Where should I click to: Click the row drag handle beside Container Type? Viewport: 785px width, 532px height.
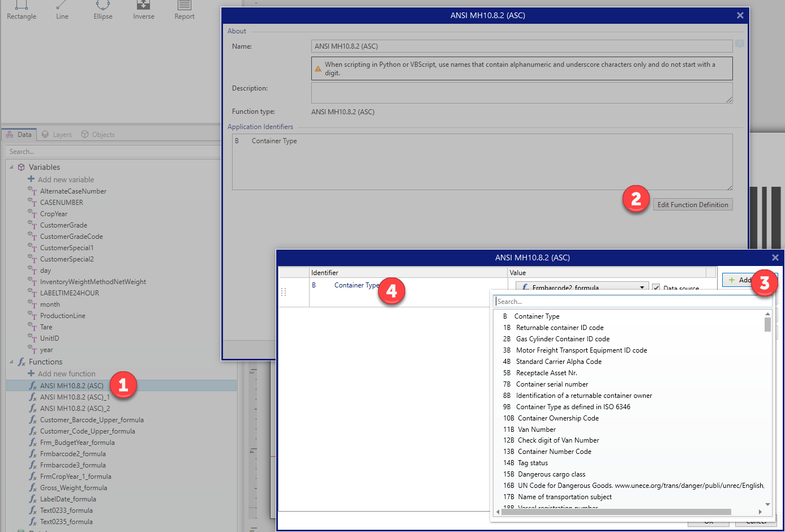pyautogui.click(x=284, y=292)
